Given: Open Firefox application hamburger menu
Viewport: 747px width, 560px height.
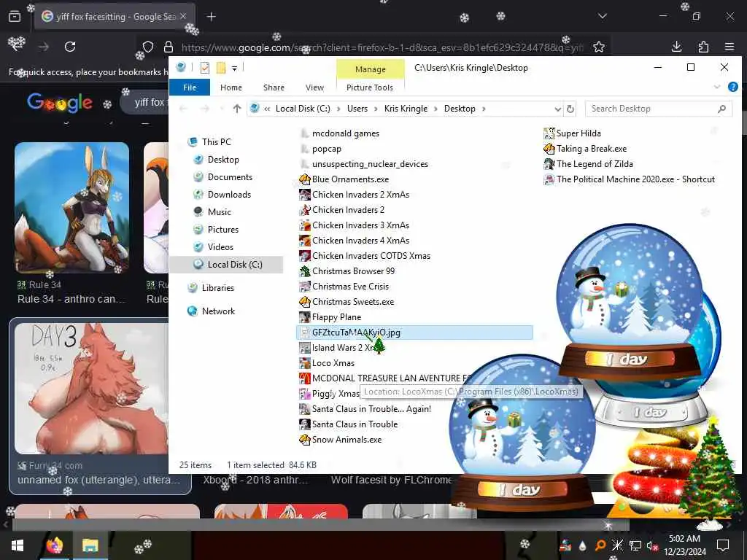Looking at the screenshot, I should [x=729, y=47].
